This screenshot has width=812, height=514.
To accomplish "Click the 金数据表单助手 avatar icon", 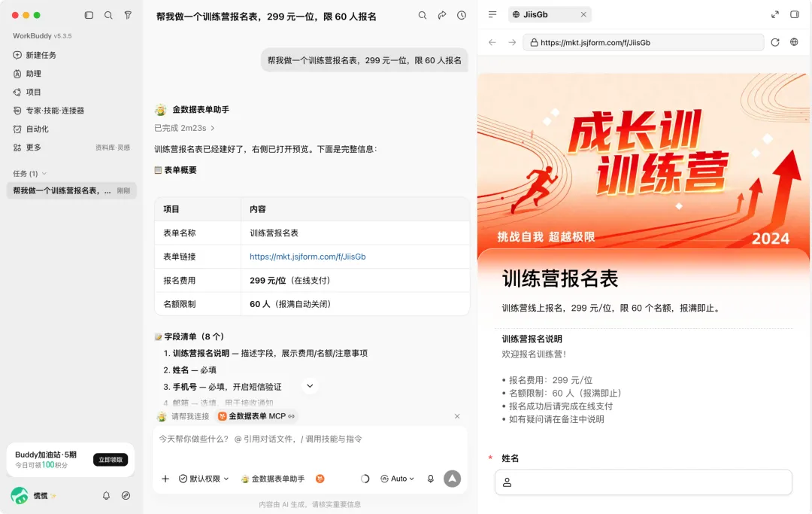I will pyautogui.click(x=161, y=110).
